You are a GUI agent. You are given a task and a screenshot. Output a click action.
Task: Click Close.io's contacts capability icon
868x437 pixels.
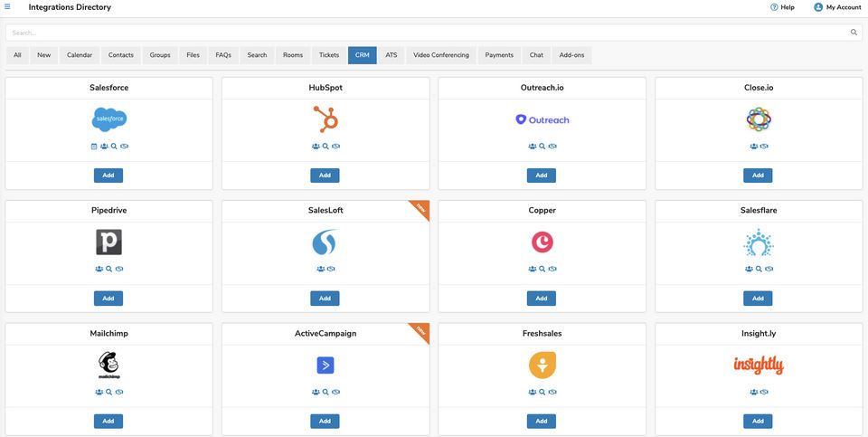tap(753, 147)
